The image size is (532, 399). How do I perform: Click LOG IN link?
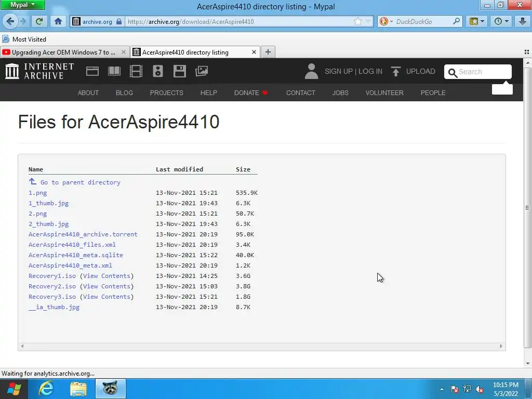370,71
